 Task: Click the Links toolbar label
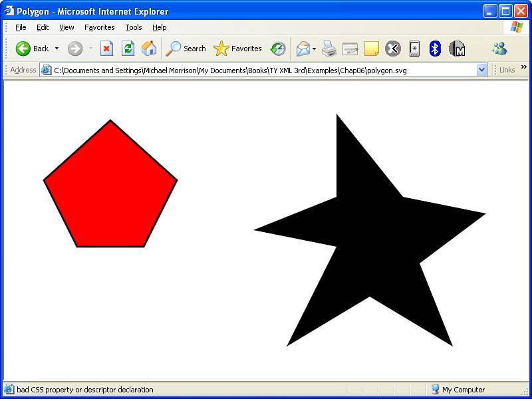[507, 70]
